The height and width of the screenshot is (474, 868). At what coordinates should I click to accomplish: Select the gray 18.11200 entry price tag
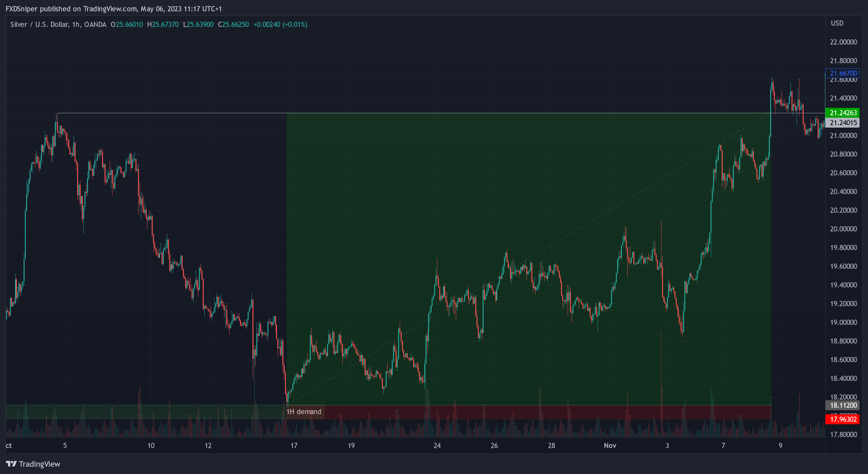pyautogui.click(x=843, y=405)
